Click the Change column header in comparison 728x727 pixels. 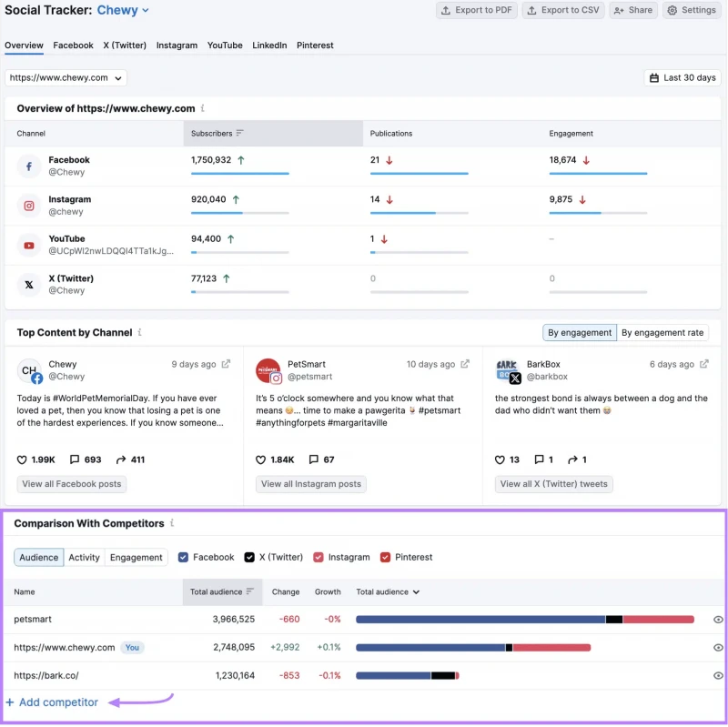pos(286,592)
